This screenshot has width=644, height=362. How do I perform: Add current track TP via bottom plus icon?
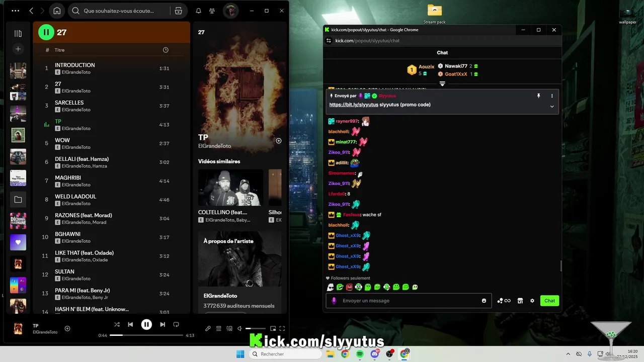point(67,328)
